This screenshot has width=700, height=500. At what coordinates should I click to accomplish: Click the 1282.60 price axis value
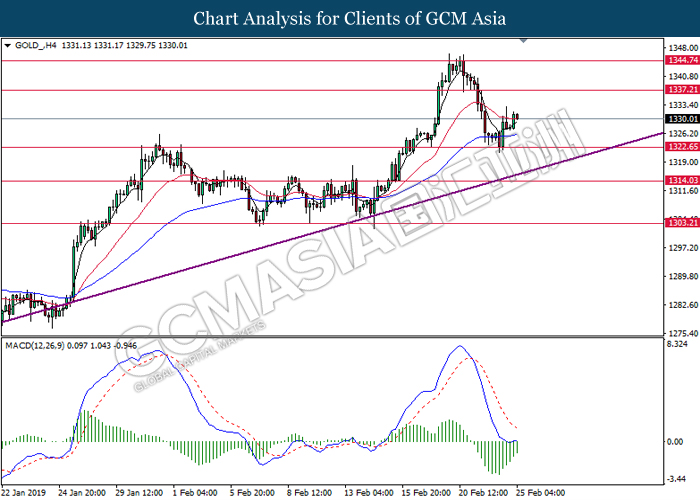(683, 305)
